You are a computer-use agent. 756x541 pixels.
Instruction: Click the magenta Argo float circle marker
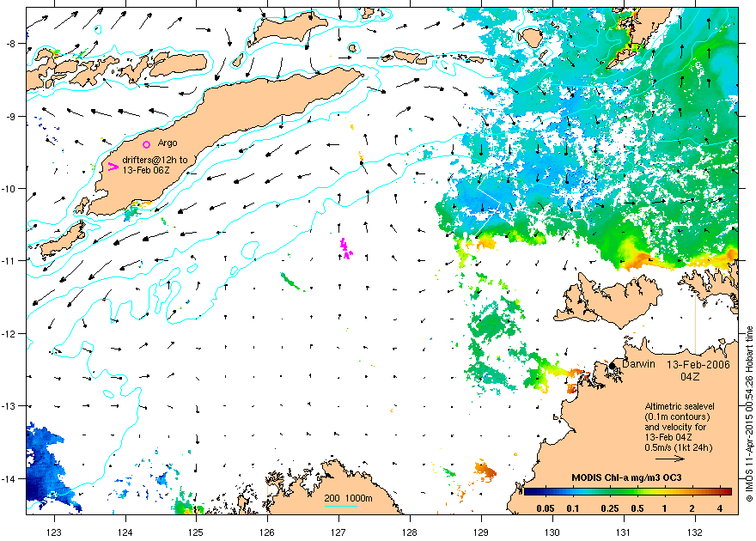pyautogui.click(x=147, y=144)
